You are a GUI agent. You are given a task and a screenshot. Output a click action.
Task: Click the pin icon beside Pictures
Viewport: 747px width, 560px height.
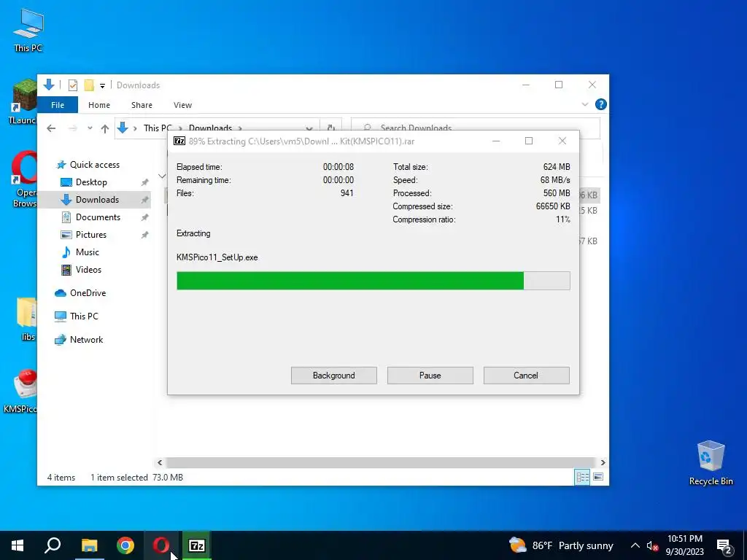click(145, 235)
